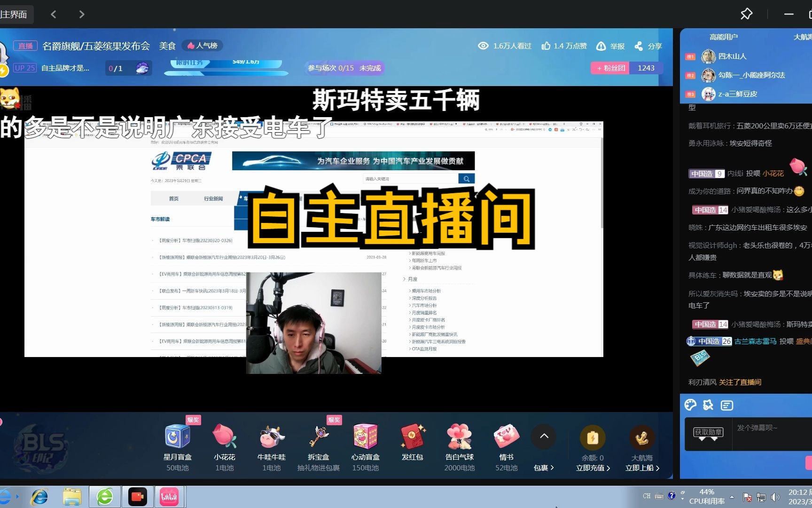Switch to the 高能用户 tab
812x508 pixels.
coord(724,37)
